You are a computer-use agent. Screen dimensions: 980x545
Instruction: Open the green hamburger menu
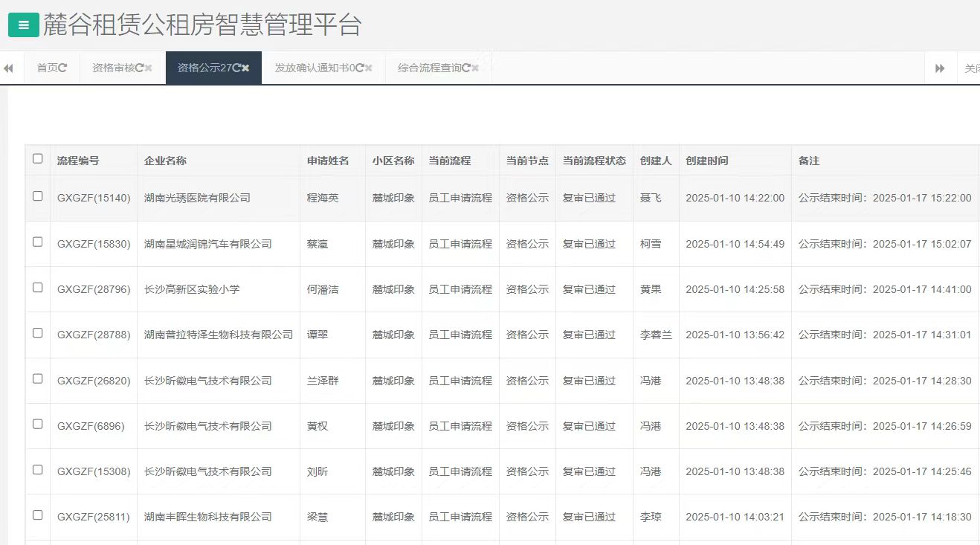tap(24, 25)
